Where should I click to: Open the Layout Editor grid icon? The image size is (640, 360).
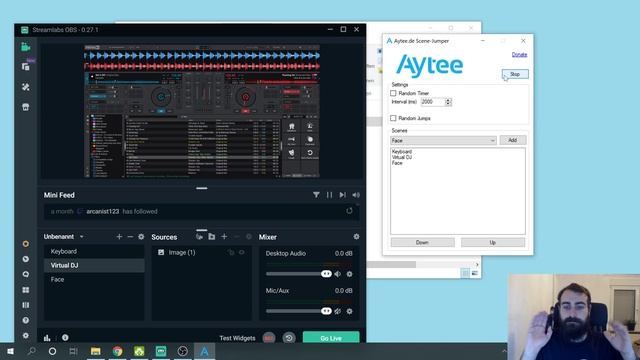(26, 290)
